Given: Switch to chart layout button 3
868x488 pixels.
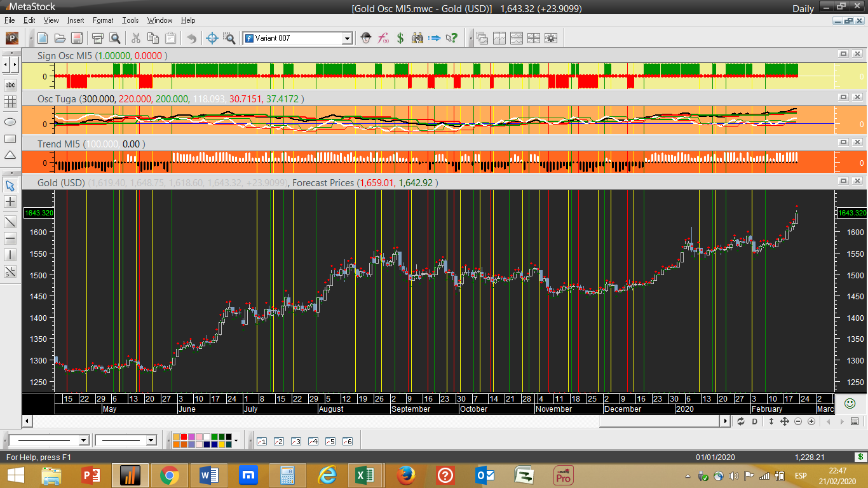Looking at the screenshot, I should coord(295,441).
